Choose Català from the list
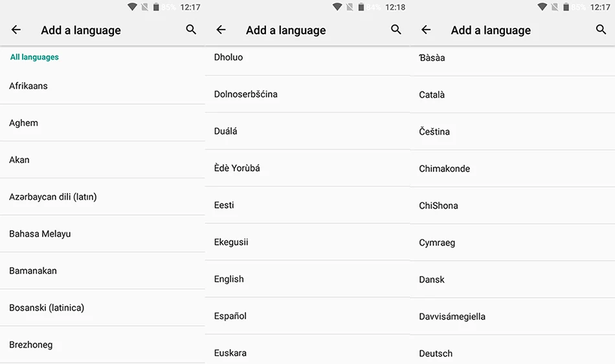 coord(512,95)
